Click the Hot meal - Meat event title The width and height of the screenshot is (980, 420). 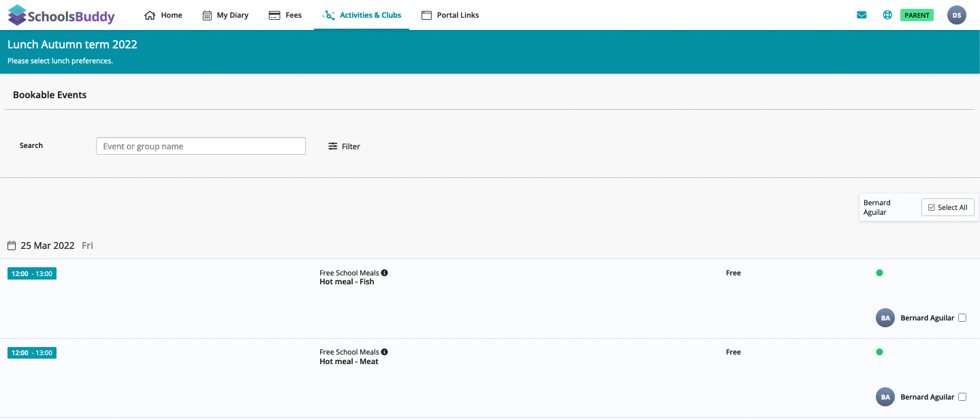coord(349,361)
